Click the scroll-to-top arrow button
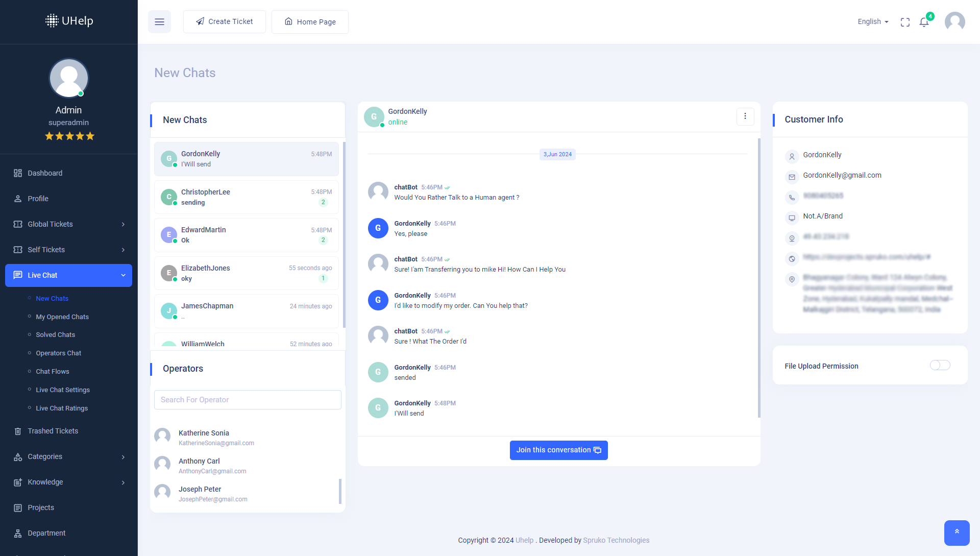This screenshot has width=980, height=556. tap(957, 533)
